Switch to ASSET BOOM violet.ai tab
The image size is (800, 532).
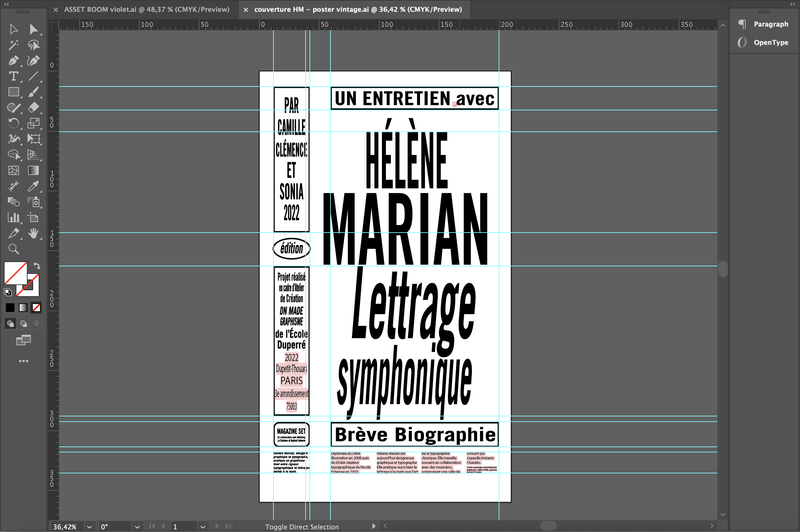click(146, 9)
